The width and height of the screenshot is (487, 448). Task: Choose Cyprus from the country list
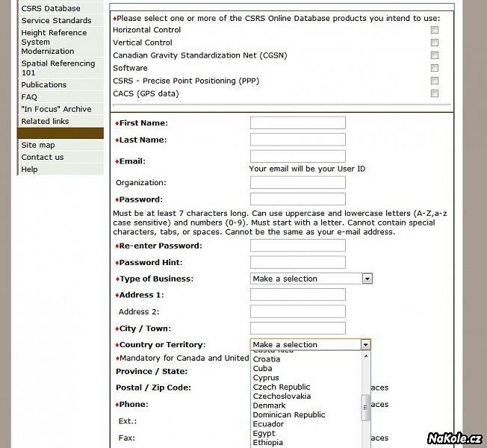click(x=266, y=378)
